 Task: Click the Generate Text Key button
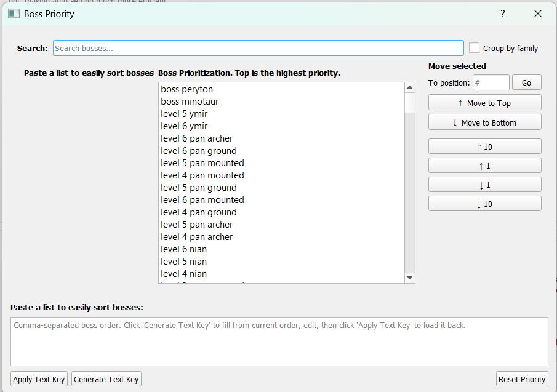tap(106, 379)
